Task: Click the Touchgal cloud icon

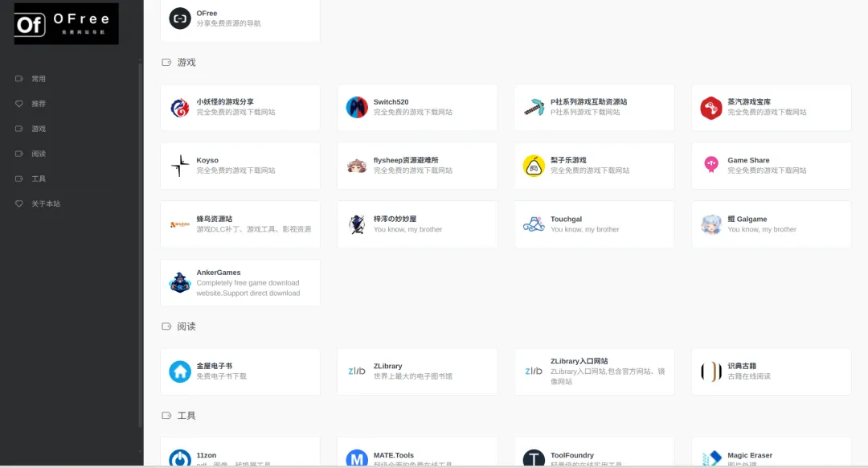Action: click(x=534, y=224)
